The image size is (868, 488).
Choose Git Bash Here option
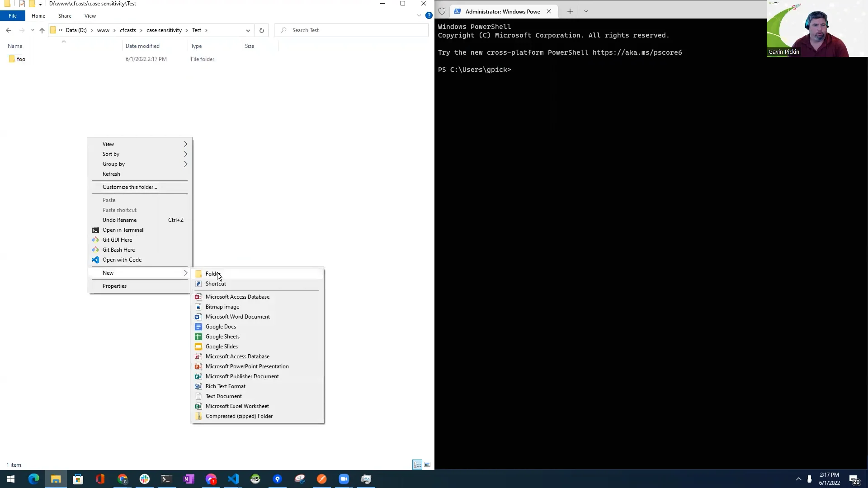tap(118, 250)
